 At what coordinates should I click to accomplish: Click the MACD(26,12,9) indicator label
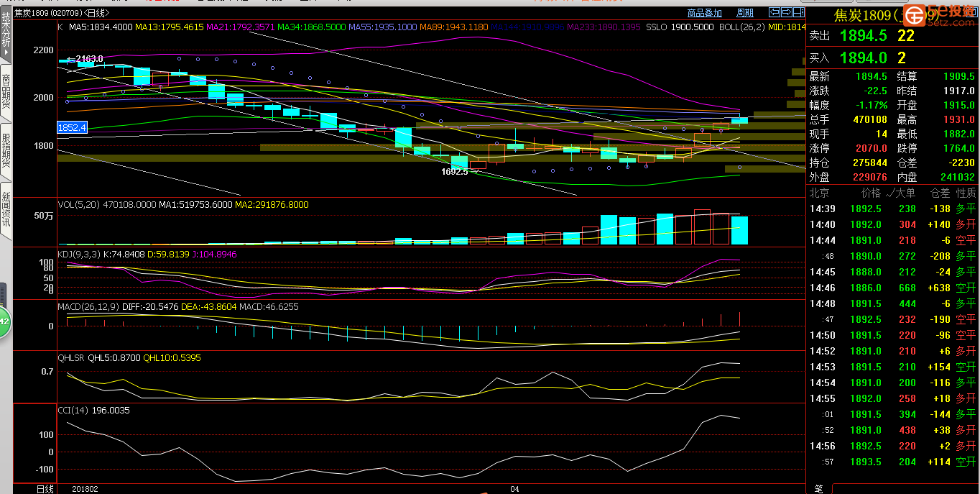click(x=88, y=307)
